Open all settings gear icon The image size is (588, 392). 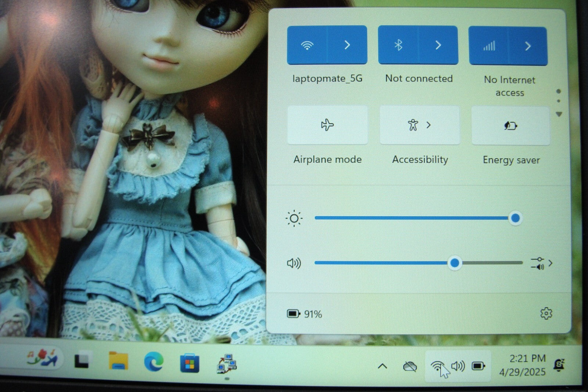click(546, 314)
